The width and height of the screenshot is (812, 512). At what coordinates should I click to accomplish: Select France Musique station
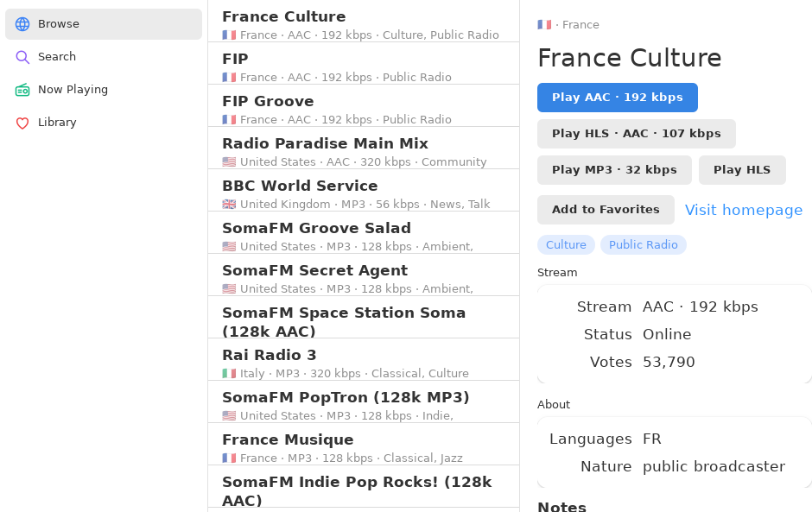coord(364,444)
